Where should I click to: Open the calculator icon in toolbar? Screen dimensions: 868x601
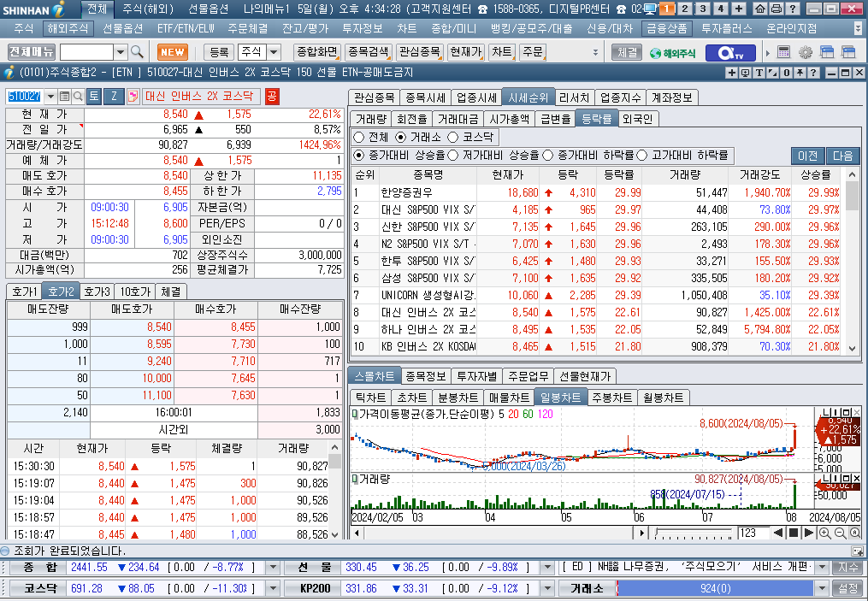783,52
